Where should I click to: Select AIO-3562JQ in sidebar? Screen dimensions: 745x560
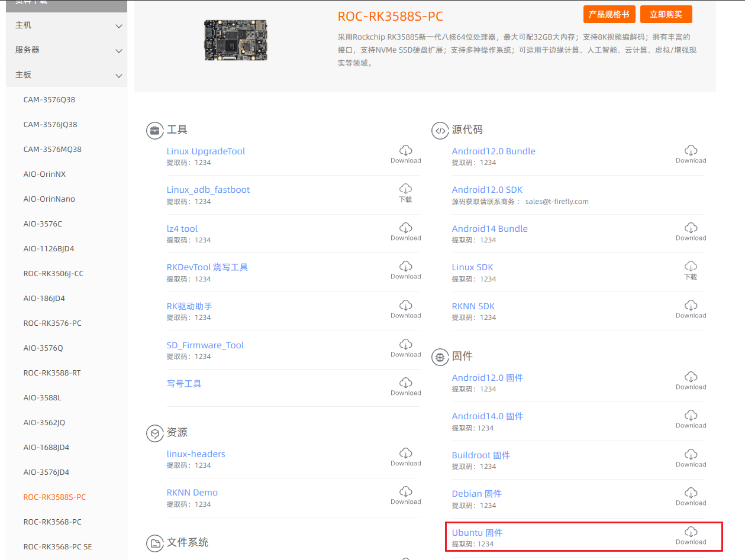click(44, 423)
